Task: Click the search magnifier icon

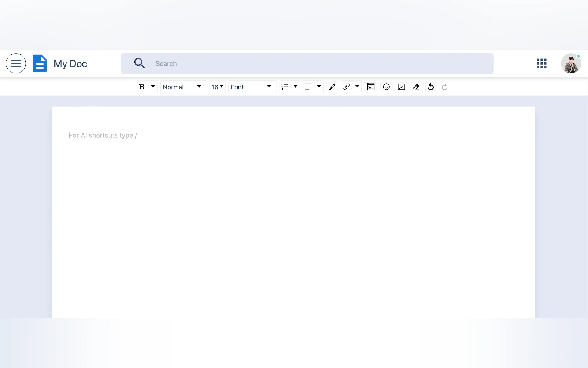Action: (x=140, y=63)
